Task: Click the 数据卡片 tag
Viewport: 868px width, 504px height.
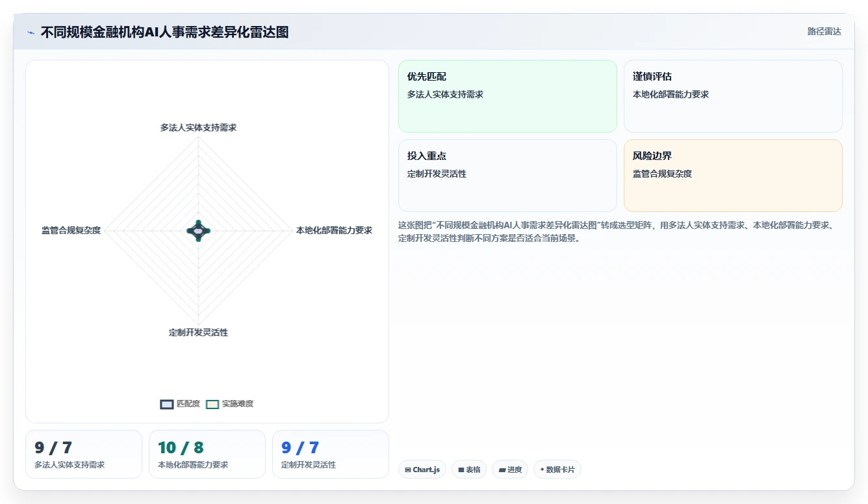Action: point(557,470)
